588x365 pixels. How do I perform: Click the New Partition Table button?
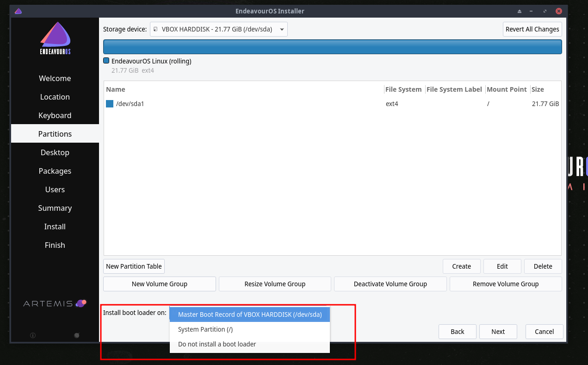click(134, 266)
